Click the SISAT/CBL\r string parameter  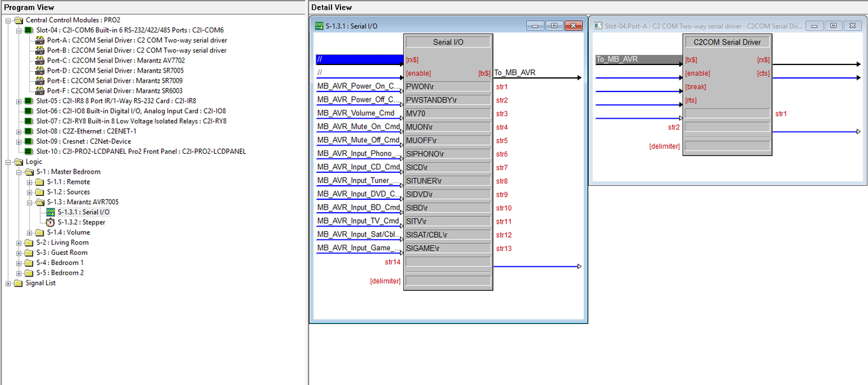tap(448, 235)
